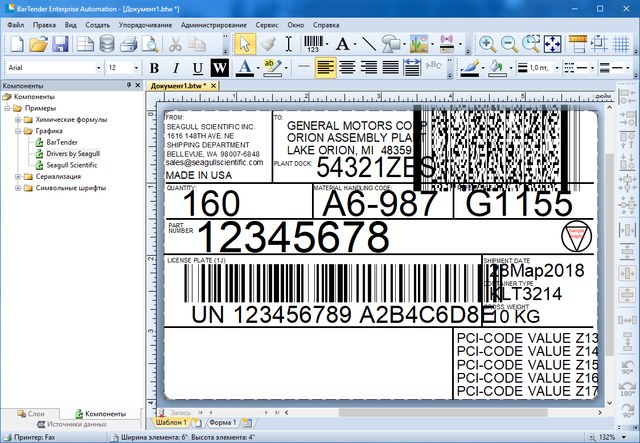
Task: Justify the text
Action: click(x=390, y=68)
